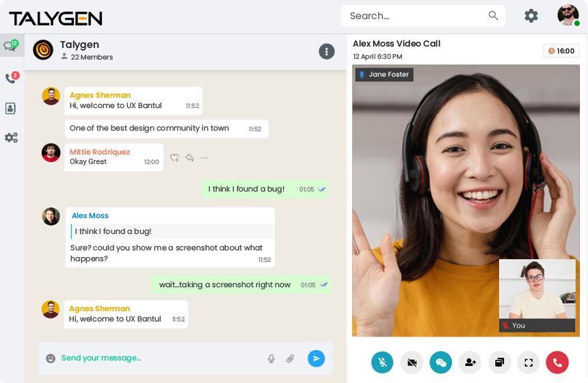This screenshot has height=383, width=588.
Task: Click Mittie Rodriquez's avatar
Action: tap(51, 153)
